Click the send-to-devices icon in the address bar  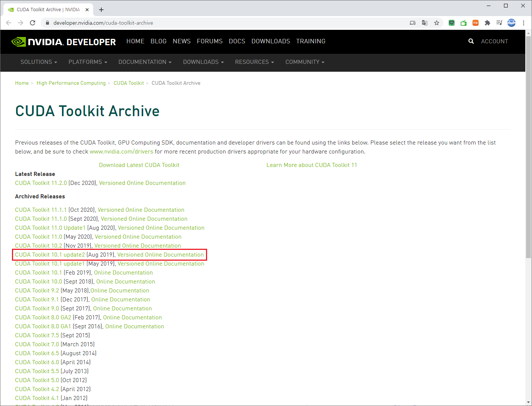click(413, 23)
